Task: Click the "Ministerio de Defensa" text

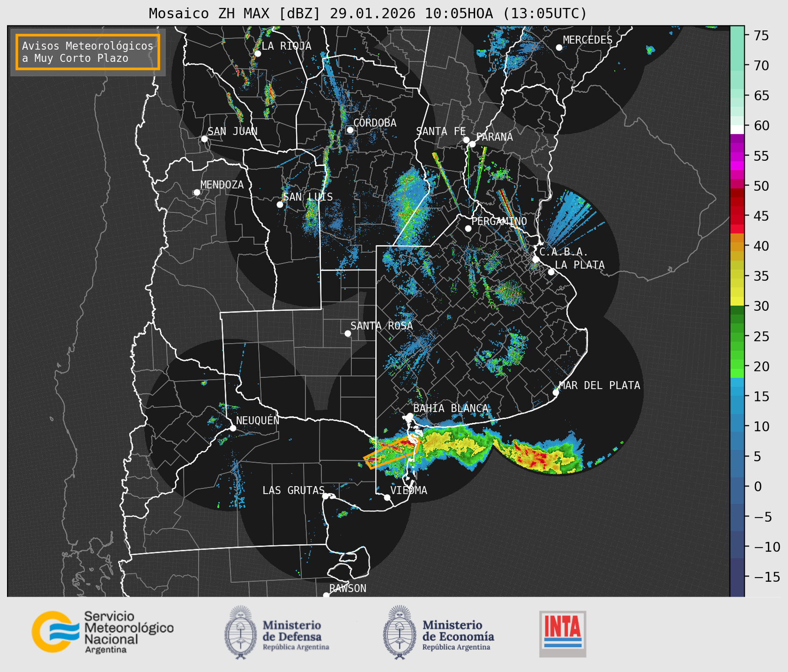Action: (292, 631)
